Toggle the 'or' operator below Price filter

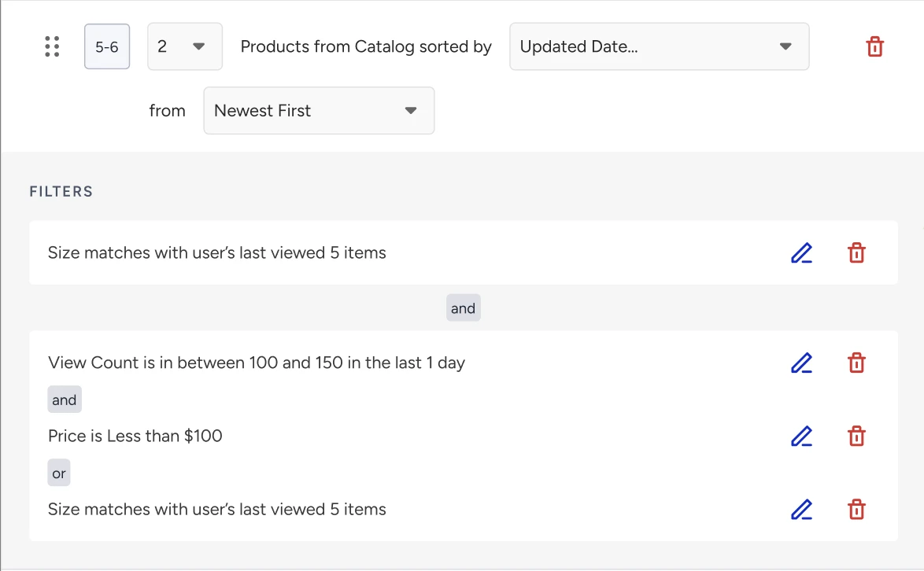click(x=59, y=473)
